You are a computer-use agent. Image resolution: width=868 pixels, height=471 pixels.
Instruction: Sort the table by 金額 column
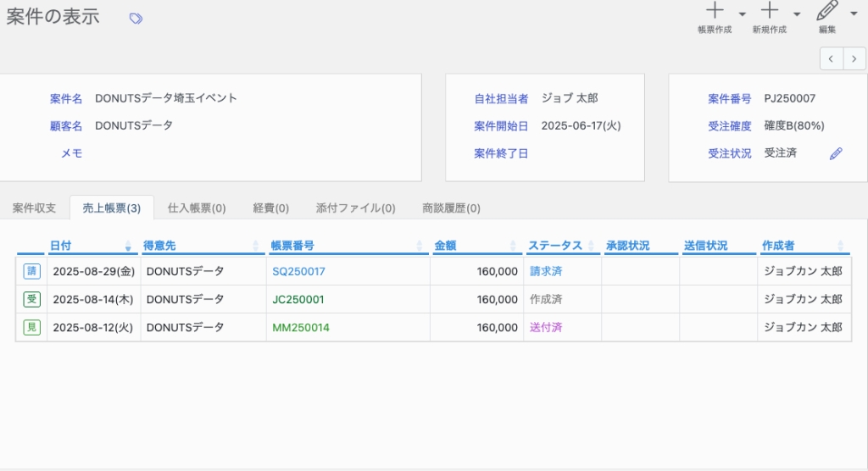pyautogui.click(x=445, y=246)
